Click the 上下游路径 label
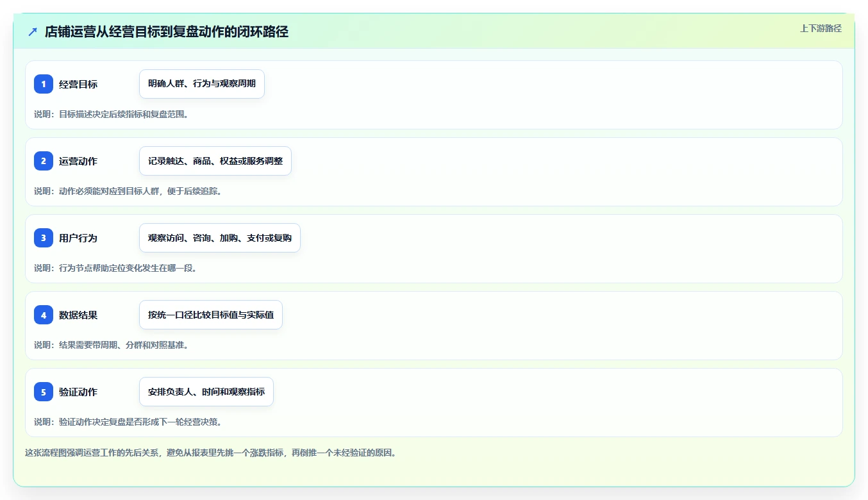 [821, 28]
